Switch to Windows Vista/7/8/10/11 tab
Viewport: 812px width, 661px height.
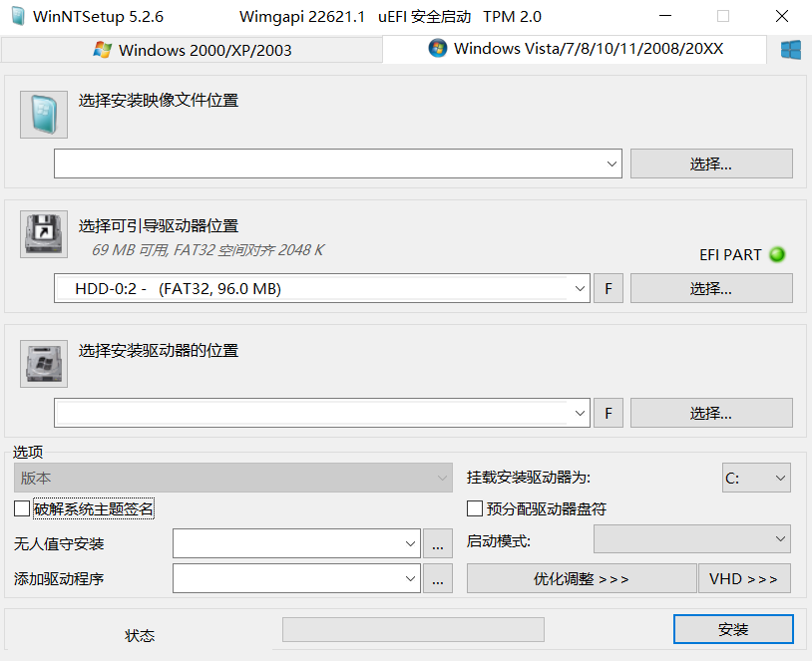(x=575, y=49)
